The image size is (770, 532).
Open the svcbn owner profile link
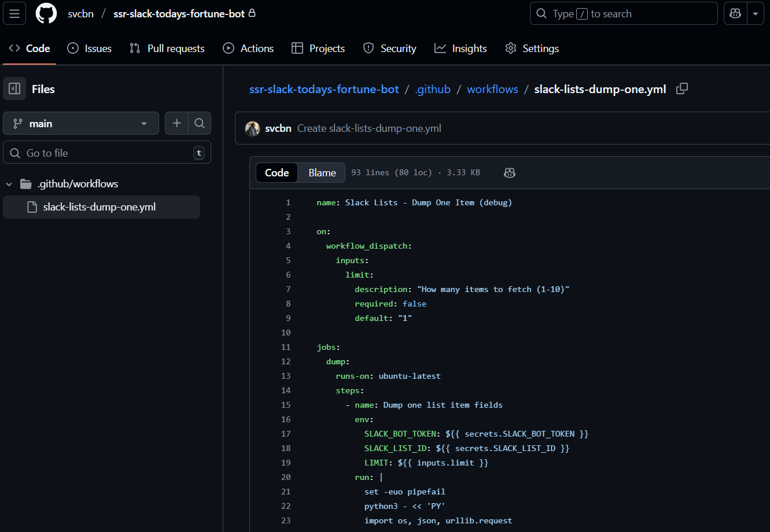(80, 14)
